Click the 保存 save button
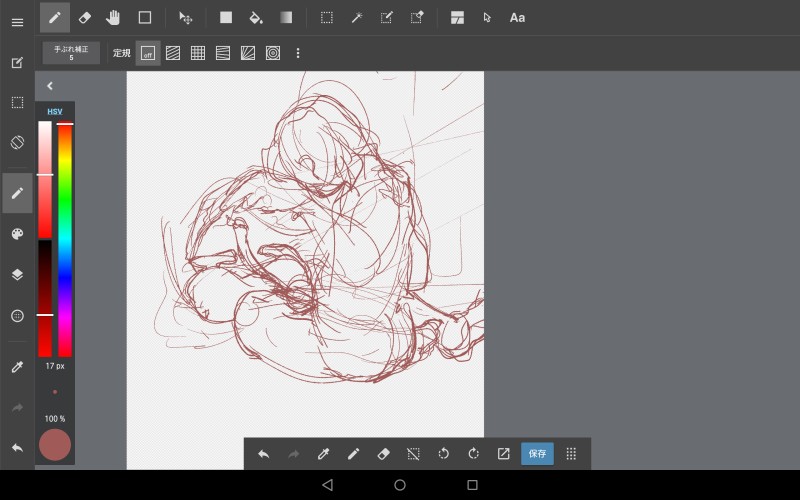Viewport: 800px width, 500px height. pyautogui.click(x=537, y=454)
